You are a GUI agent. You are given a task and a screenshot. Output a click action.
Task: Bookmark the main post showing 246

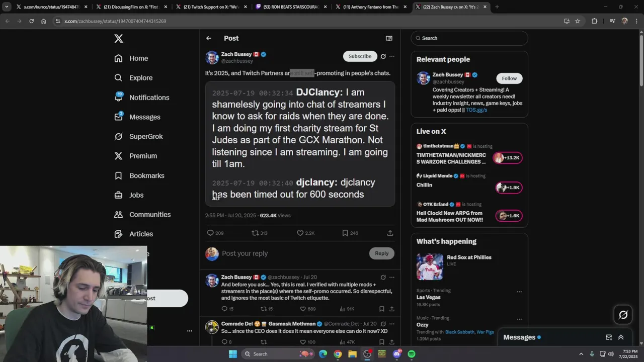(350, 233)
